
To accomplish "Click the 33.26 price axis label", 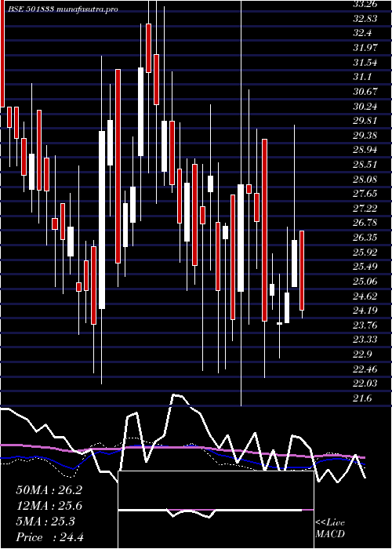I will coord(365,4).
